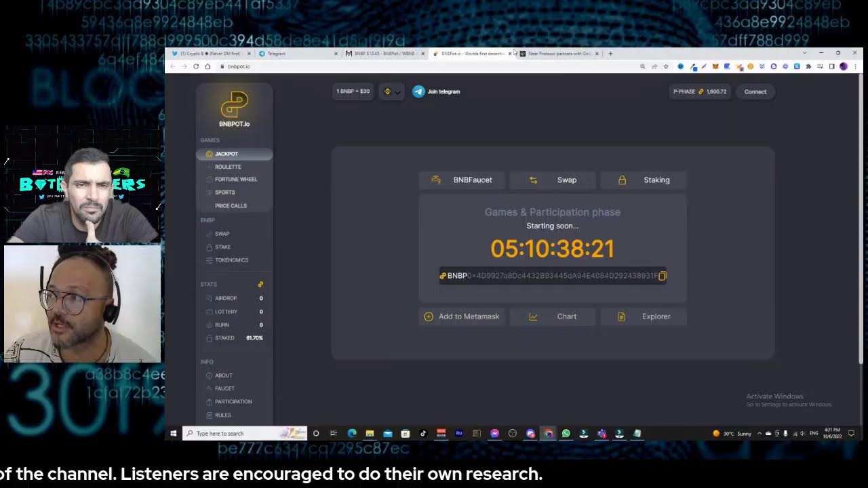Click the Join telegram link text

443,91
